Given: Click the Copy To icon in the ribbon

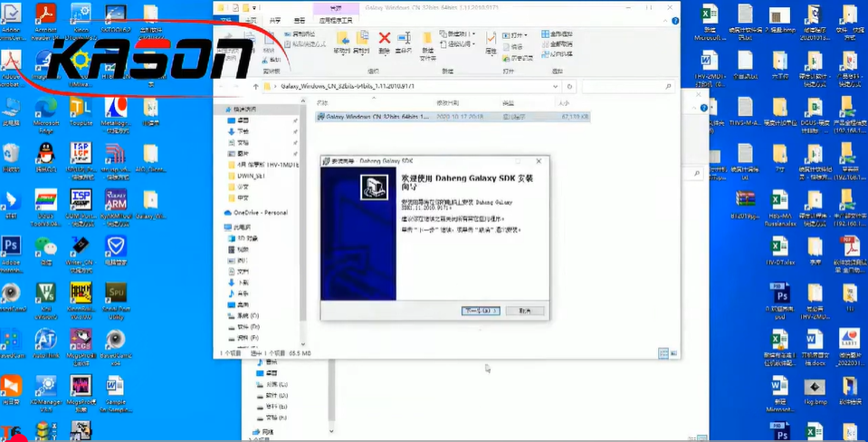Looking at the screenshot, I should pyautogui.click(x=363, y=39).
